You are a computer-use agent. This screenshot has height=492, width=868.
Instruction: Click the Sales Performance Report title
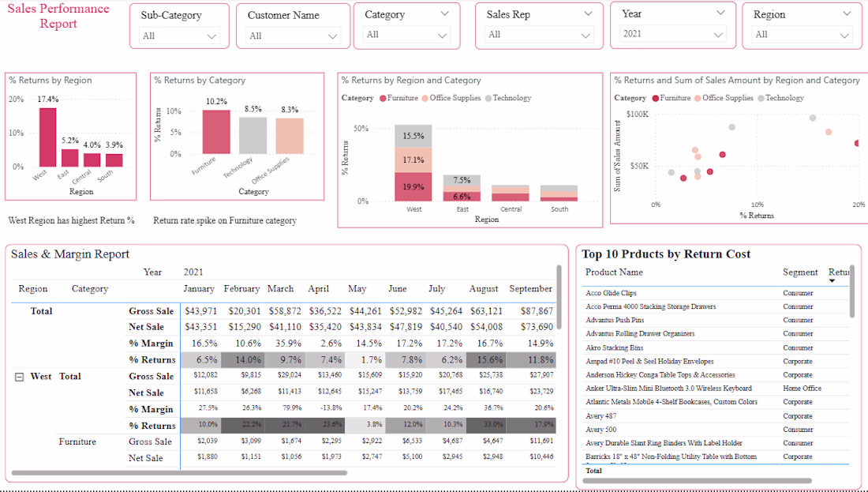point(58,16)
